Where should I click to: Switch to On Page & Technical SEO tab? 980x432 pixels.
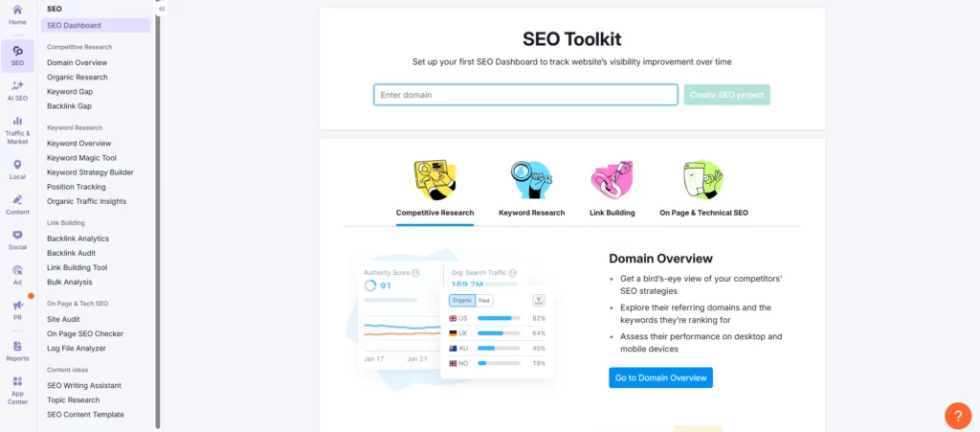pos(703,213)
